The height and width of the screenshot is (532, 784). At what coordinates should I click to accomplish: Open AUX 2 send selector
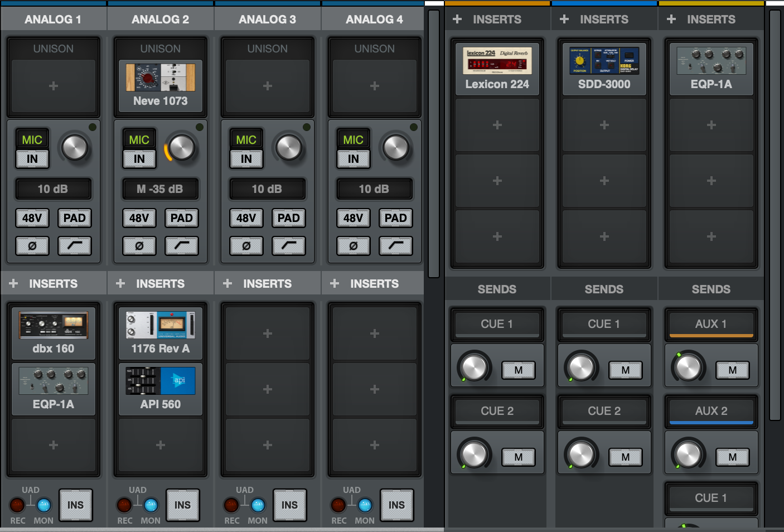(x=712, y=411)
